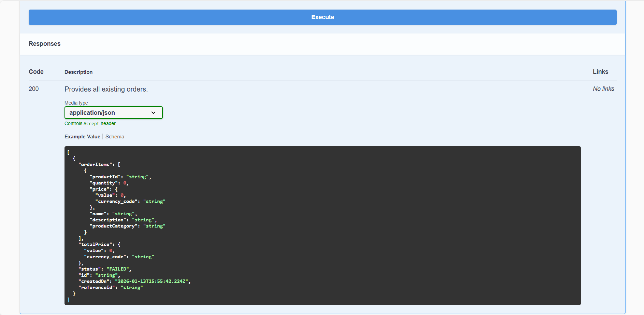Click the FAILED status value in the example
644x315 pixels.
118,269
